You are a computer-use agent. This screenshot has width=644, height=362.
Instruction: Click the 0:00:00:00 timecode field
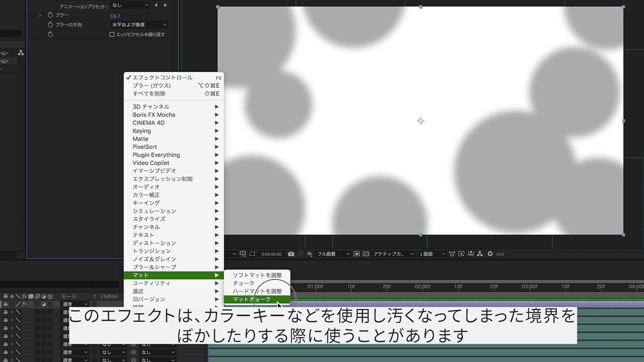(273, 254)
